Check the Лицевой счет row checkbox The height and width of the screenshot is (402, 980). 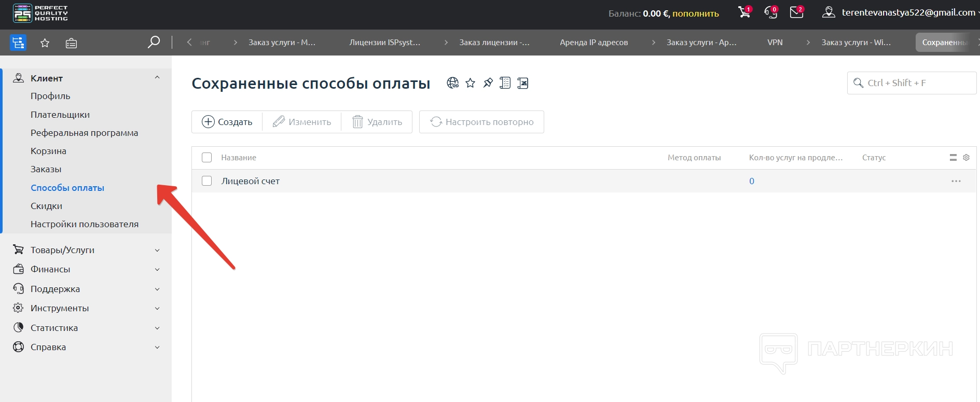pos(207,181)
